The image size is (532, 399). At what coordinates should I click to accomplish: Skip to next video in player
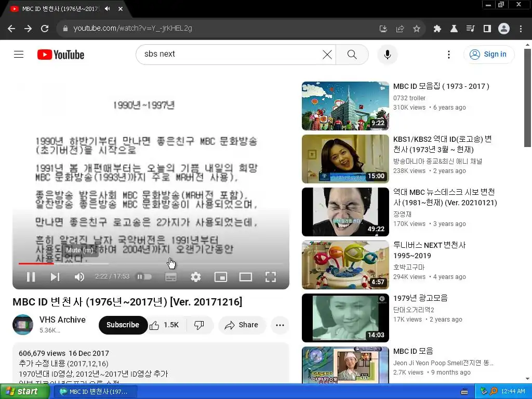(55, 277)
